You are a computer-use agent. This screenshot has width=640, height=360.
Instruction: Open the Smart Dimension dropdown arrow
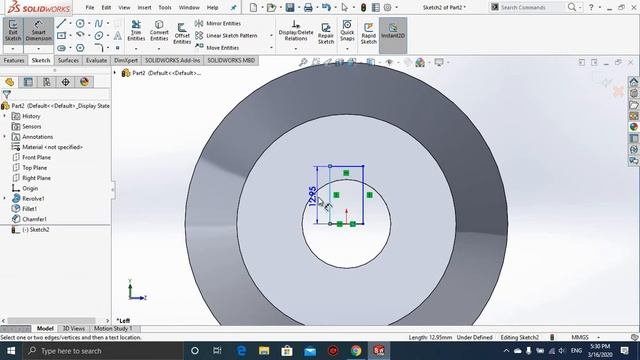38,49
